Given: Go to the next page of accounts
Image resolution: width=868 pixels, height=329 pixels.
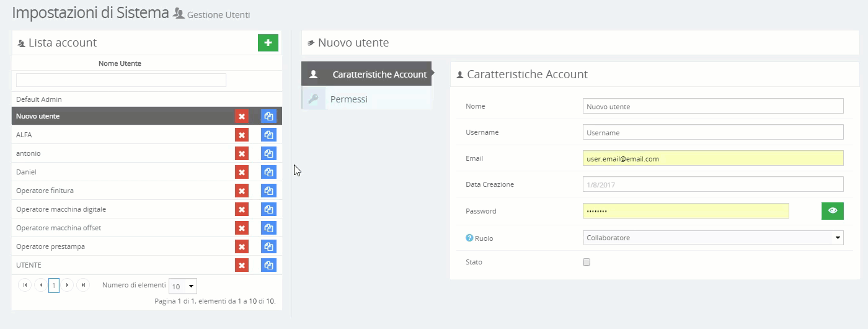Looking at the screenshot, I should pos(67,286).
